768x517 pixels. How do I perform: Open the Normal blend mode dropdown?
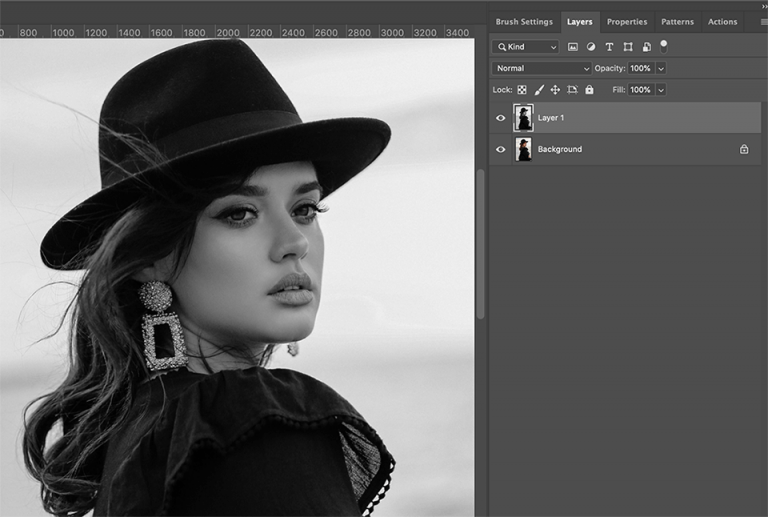pos(542,69)
